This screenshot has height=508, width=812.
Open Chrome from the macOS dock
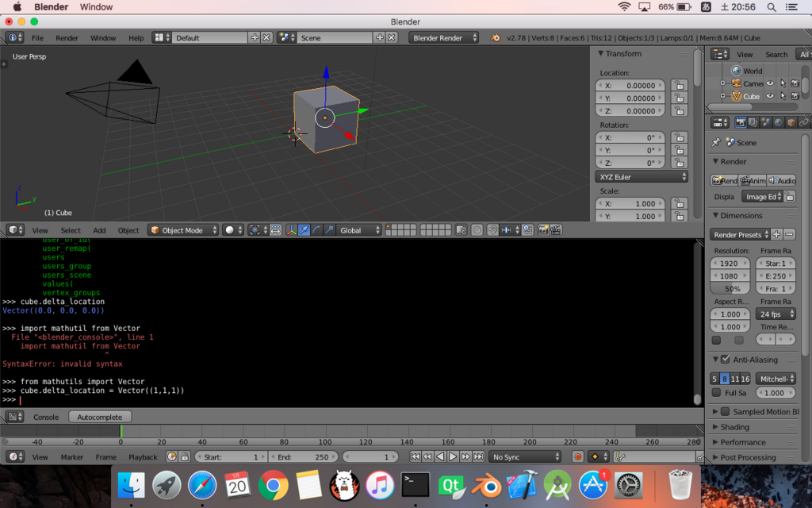(x=273, y=486)
